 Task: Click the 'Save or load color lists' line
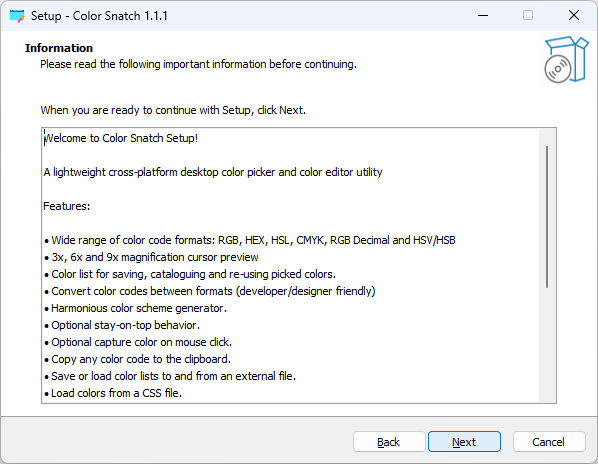(170, 376)
